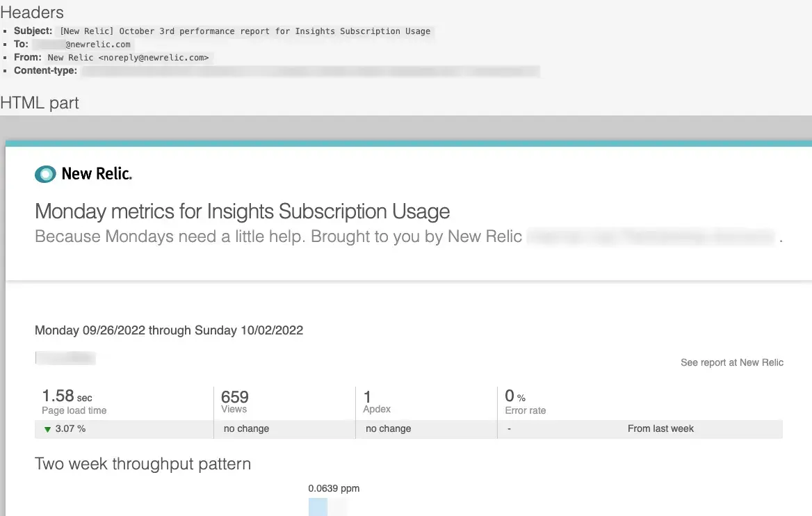Screen dimensions: 812x516
Task: Click the Headers heading
Action: click(32, 12)
